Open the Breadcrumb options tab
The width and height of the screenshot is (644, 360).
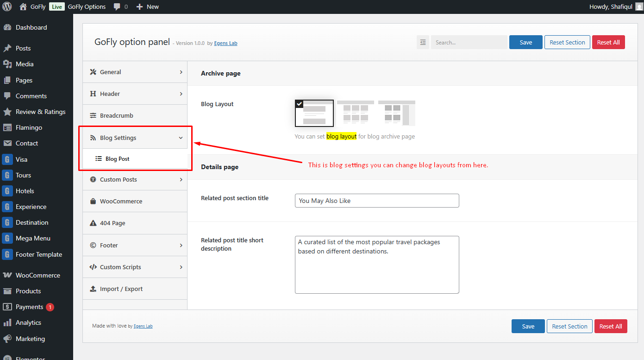click(135, 115)
